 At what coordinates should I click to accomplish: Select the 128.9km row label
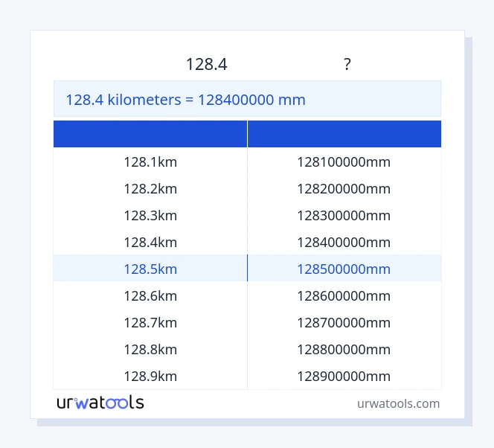tap(150, 377)
